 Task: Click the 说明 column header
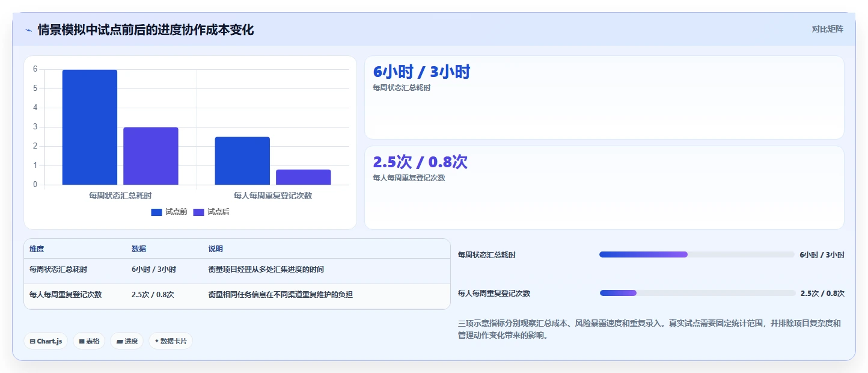[x=216, y=249]
